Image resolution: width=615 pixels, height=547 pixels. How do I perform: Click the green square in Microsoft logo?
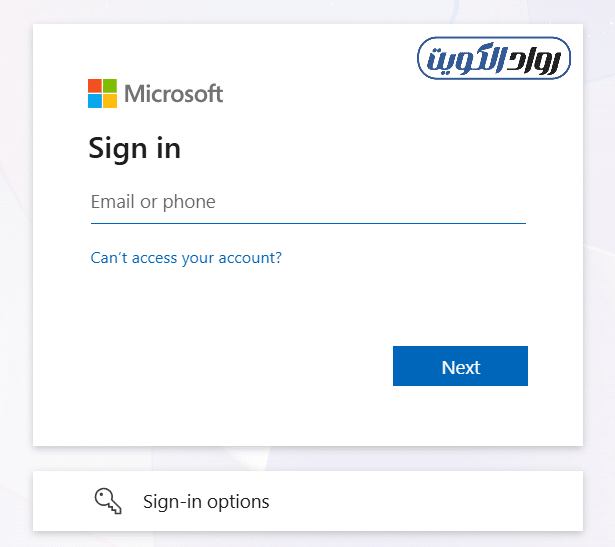click(109, 86)
